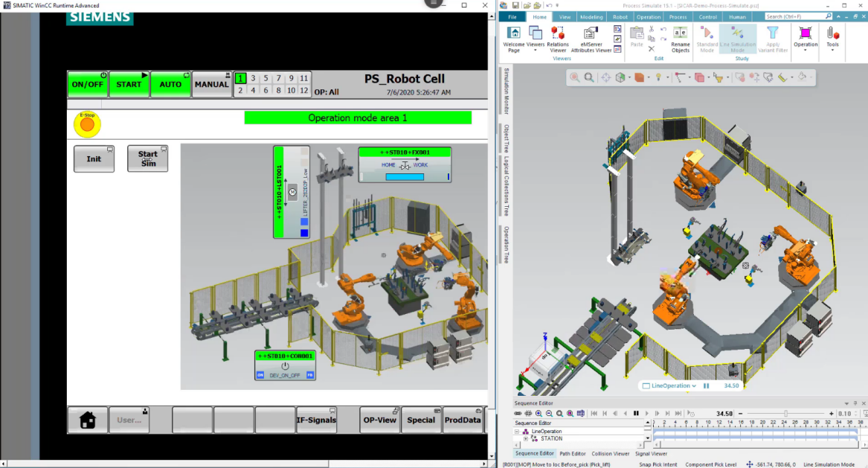Collapse the LineOperation tree node
Image resolution: width=868 pixels, height=468 pixels.
point(517,431)
